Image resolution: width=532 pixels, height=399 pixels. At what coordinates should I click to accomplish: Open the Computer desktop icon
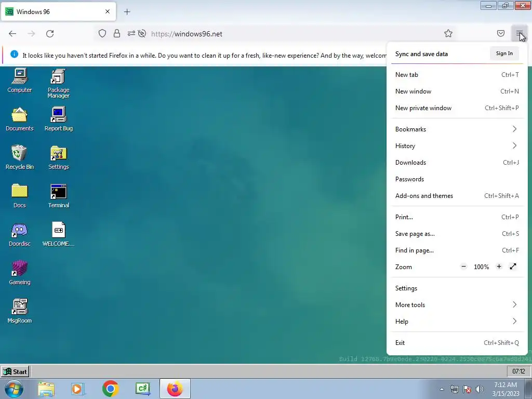pyautogui.click(x=20, y=81)
